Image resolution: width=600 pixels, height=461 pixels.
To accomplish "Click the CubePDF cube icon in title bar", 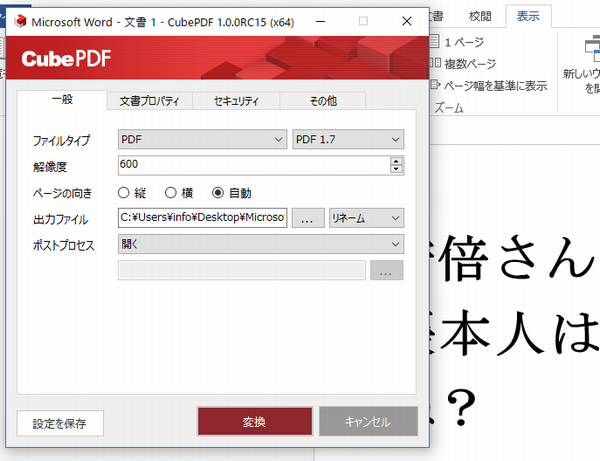I will 20,21.
